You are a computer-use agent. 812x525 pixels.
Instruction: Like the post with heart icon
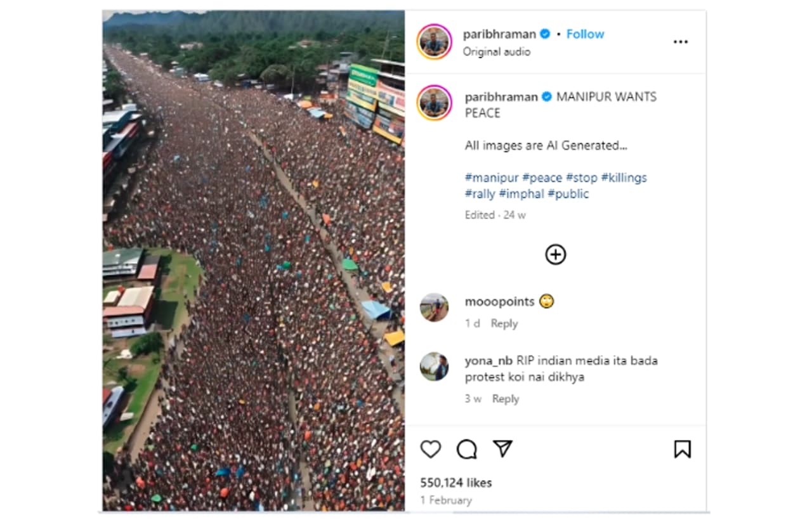[x=431, y=450]
